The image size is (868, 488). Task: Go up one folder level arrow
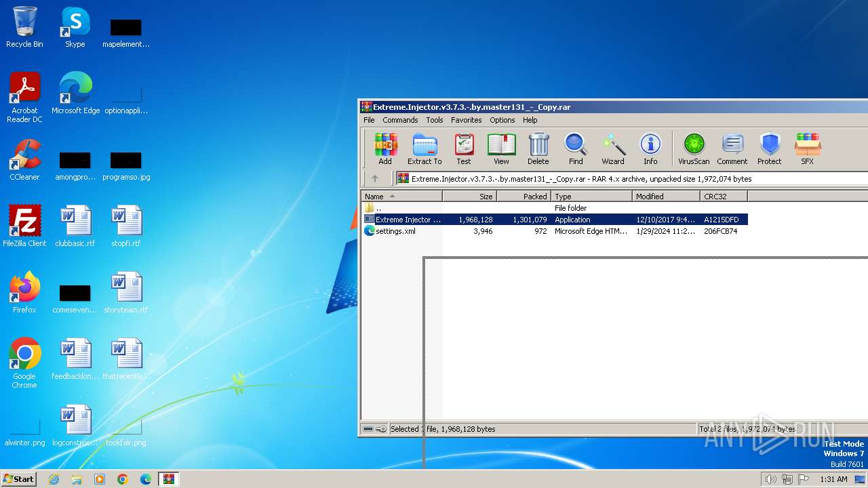(375, 179)
